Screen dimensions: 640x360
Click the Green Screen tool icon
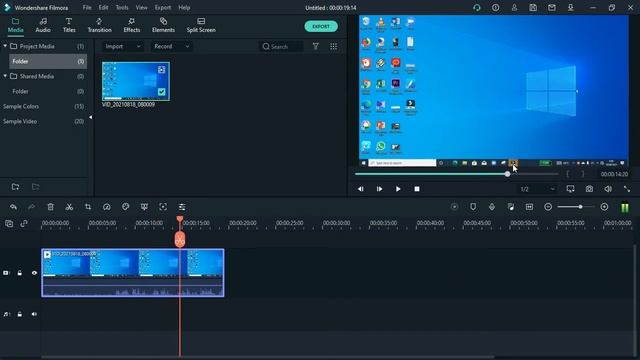(144, 207)
